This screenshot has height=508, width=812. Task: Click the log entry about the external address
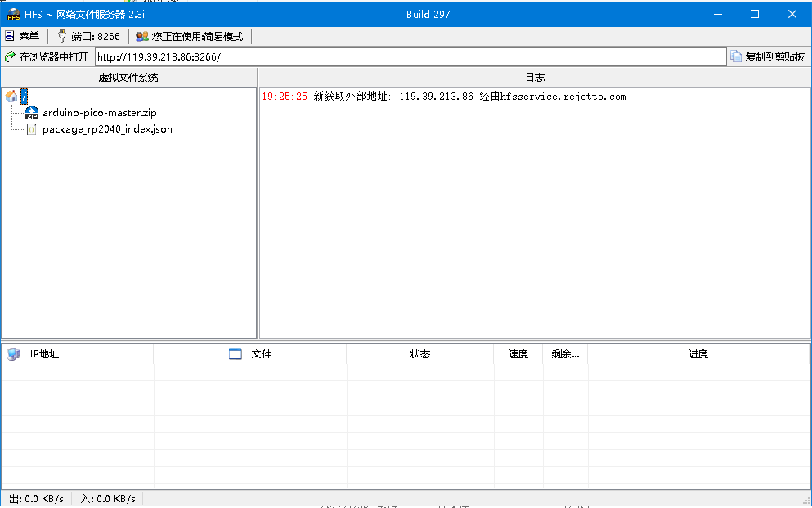(x=446, y=96)
